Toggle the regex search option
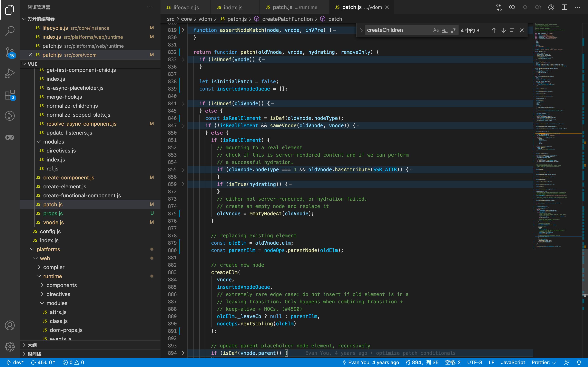Viewport: 588px width, 367px height. [453, 30]
